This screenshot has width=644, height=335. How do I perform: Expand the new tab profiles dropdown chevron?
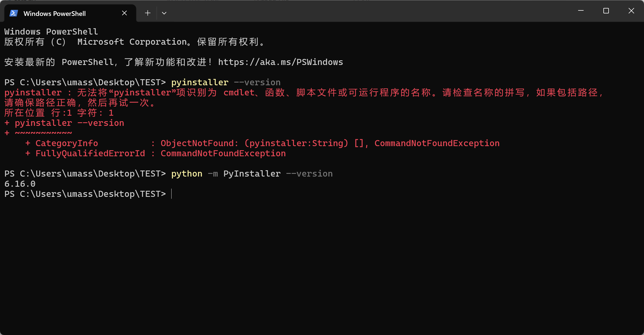(x=164, y=13)
